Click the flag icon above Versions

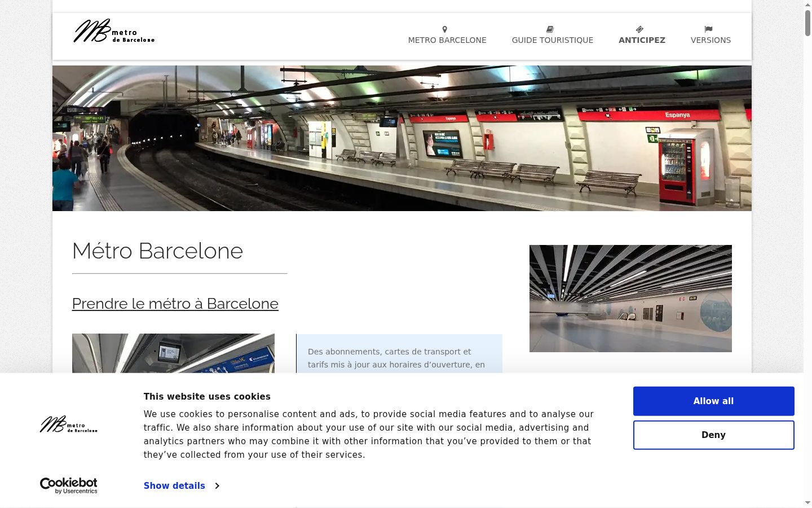(x=708, y=29)
